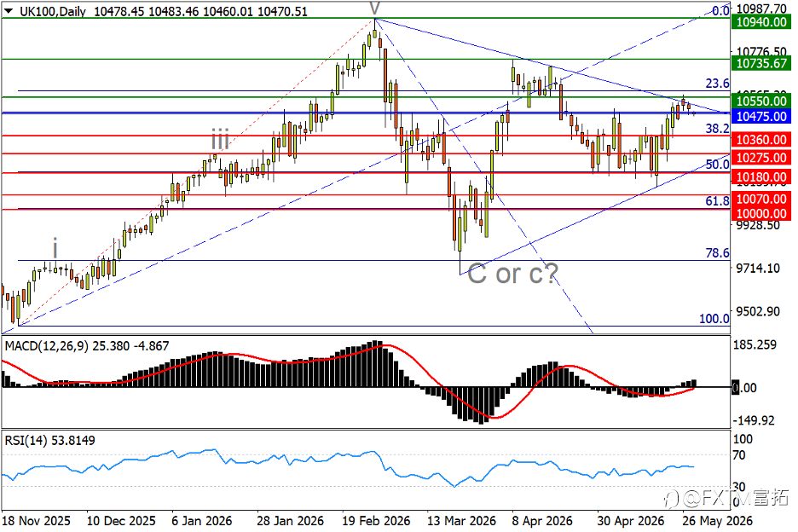798x532 pixels.
Task: Click the 38.2 Fibonacci level label
Action: 717,129
